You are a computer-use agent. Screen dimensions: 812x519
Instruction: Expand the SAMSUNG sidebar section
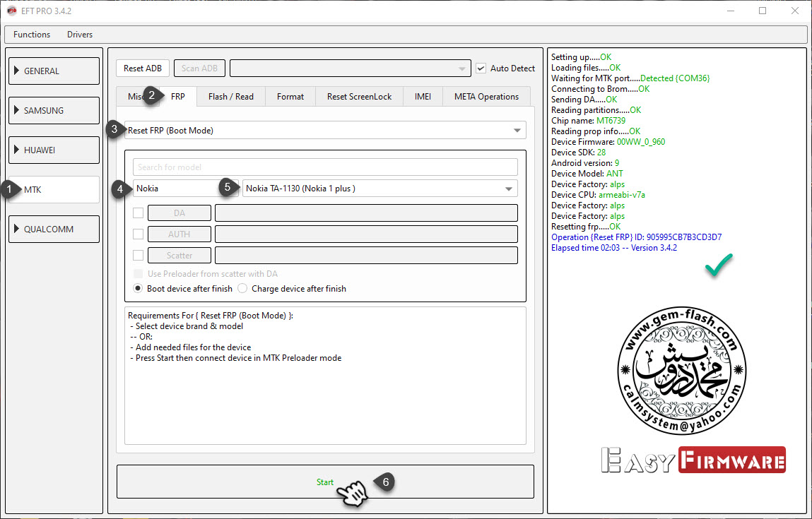tap(54, 110)
